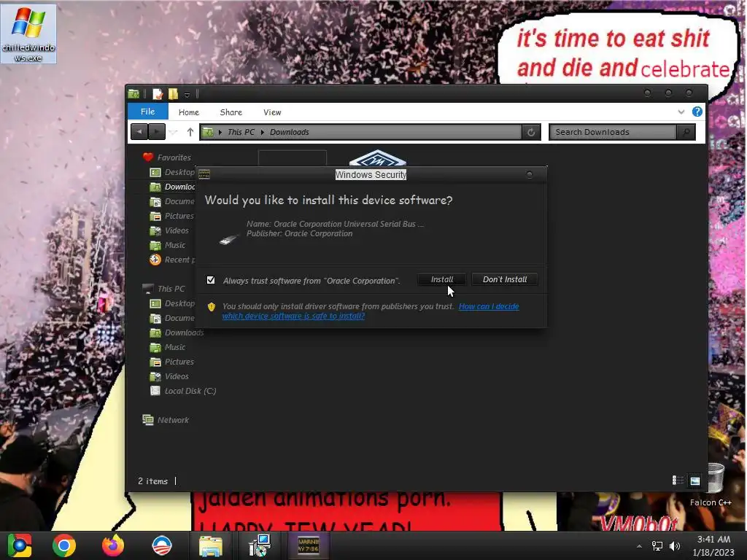Show hidden tray icons arrow
This screenshot has width=747, height=560.
click(x=639, y=546)
